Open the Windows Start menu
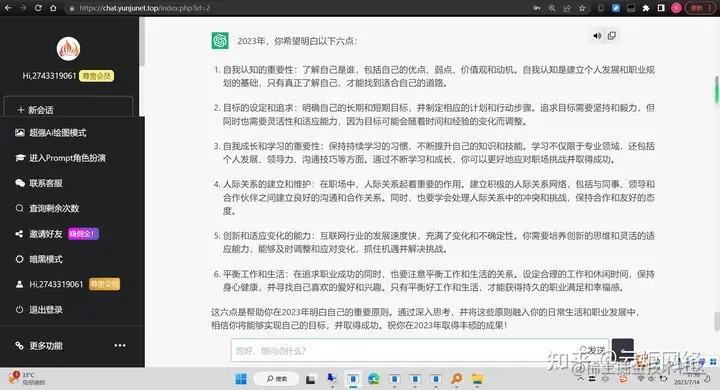The width and height of the screenshot is (720, 390). coord(241,379)
